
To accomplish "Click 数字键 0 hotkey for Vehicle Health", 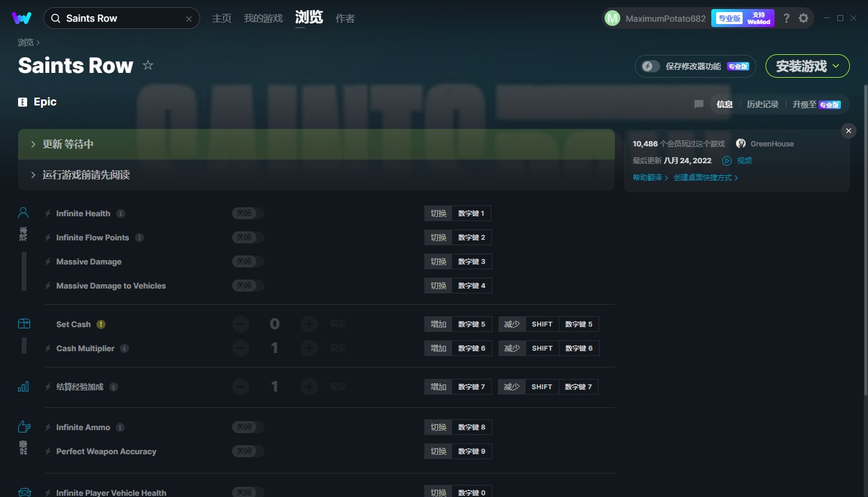I will [471, 492].
